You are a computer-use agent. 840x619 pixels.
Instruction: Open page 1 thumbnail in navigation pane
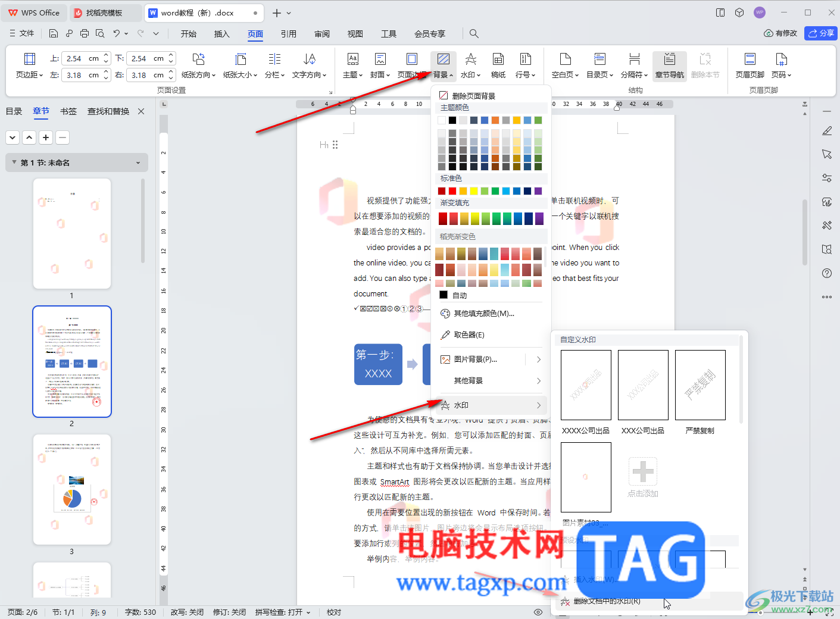click(x=72, y=233)
